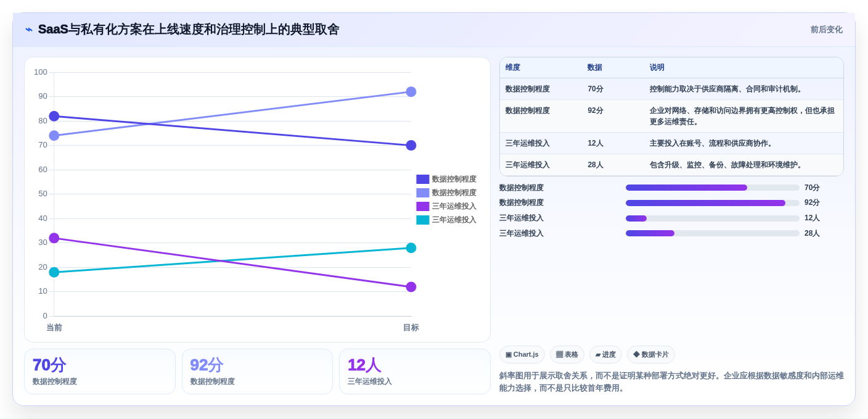Click the 数据卡片 chip
The image size is (868, 419).
[x=651, y=355]
